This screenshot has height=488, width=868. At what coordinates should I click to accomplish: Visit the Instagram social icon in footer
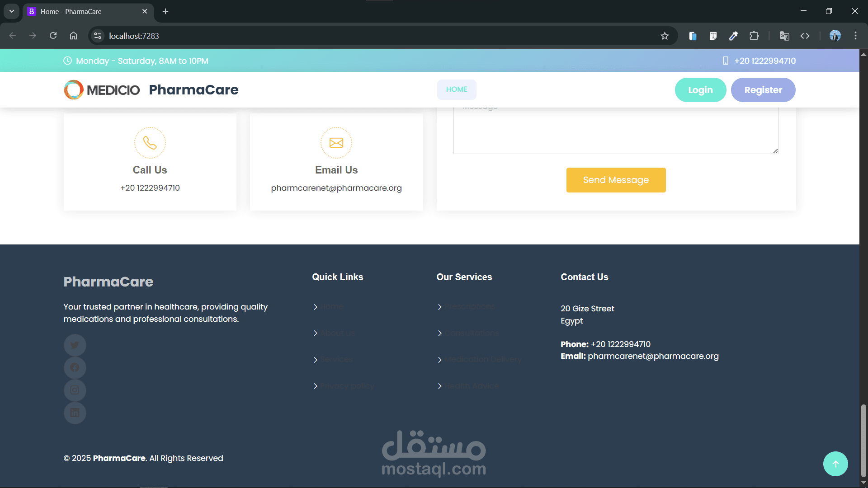click(x=75, y=390)
